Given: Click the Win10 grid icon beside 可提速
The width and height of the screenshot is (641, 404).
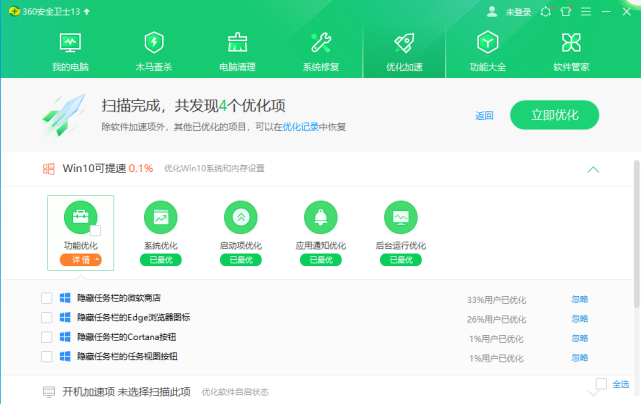Looking at the screenshot, I should click(x=49, y=169).
